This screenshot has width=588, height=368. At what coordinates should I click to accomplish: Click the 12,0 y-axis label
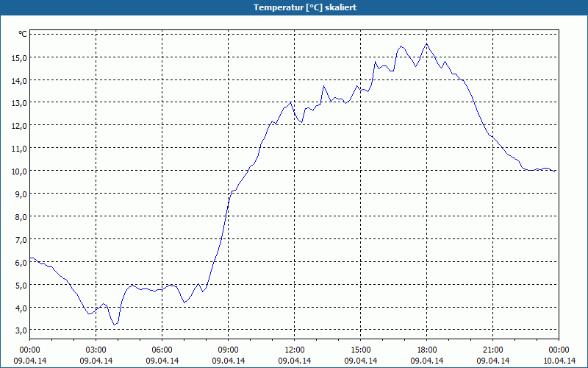point(21,126)
